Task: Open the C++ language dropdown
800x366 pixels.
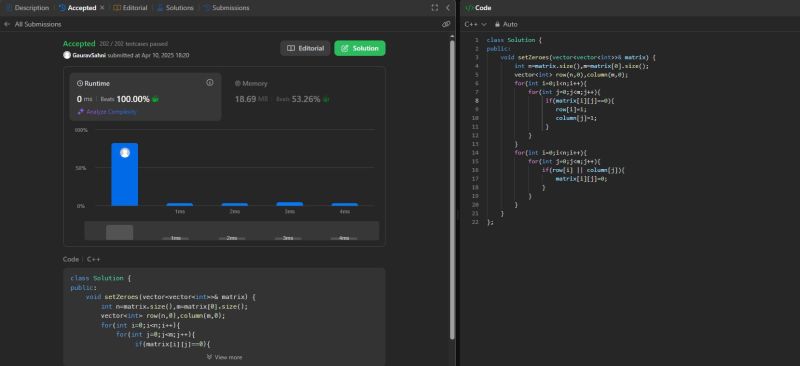Action: pyautogui.click(x=476, y=24)
